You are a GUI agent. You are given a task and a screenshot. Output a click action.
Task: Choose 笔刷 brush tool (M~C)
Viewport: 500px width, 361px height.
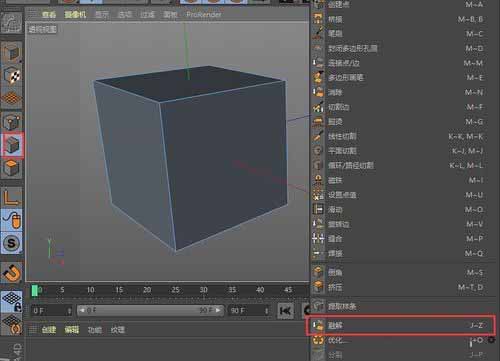(x=404, y=34)
